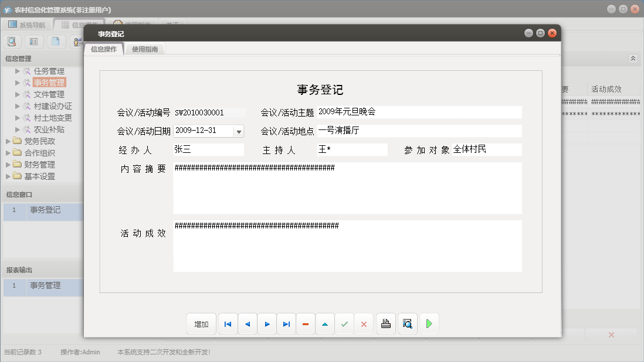Open the 会议/活动日期 date dropdown
Viewport: 644px width, 362px height.
tap(239, 131)
